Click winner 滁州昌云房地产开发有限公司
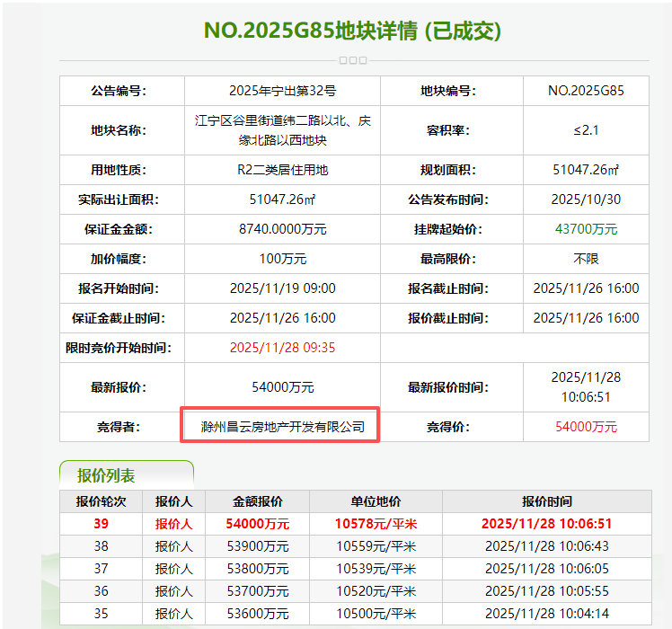672x629 pixels. click(x=282, y=427)
